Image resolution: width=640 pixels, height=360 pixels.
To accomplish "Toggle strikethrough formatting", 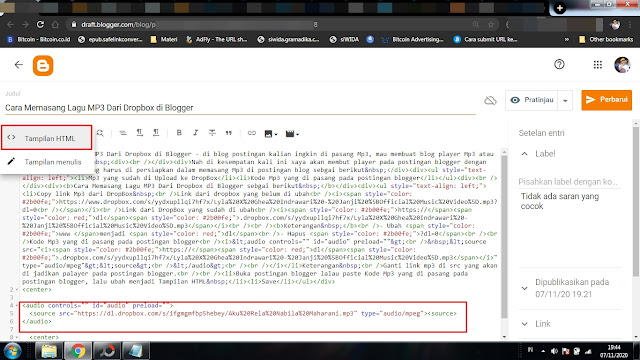I will [x=212, y=133].
